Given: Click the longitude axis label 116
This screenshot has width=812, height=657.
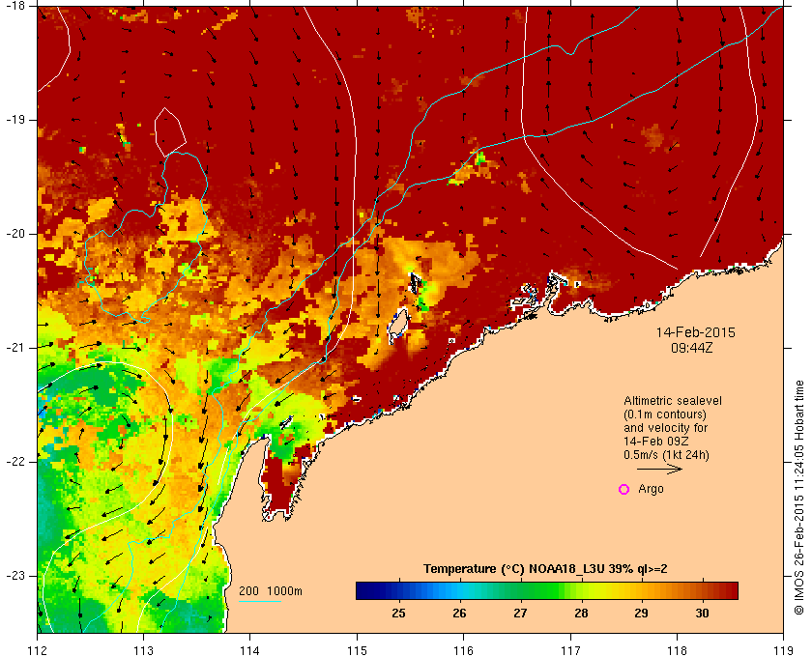Looking at the screenshot, I should tap(463, 650).
